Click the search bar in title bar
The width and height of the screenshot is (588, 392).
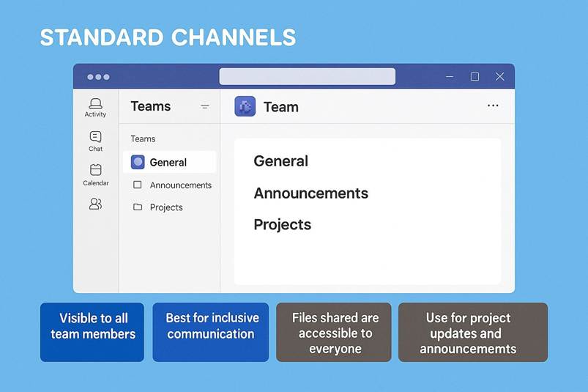tap(307, 77)
